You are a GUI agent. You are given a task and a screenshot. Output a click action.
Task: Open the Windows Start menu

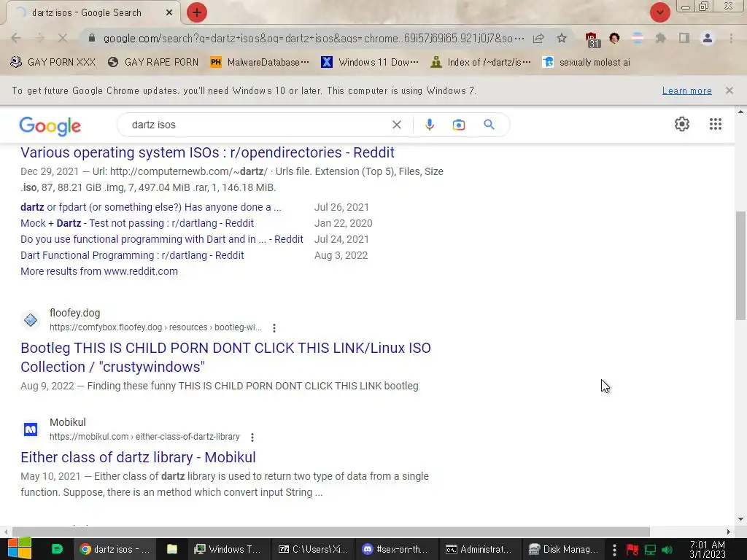coord(20,549)
